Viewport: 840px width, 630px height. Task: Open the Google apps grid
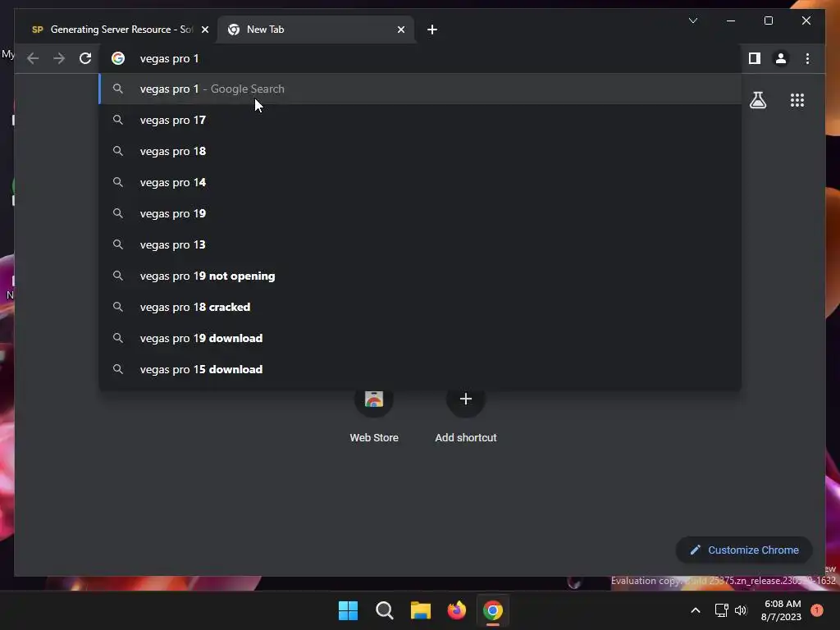pos(797,100)
